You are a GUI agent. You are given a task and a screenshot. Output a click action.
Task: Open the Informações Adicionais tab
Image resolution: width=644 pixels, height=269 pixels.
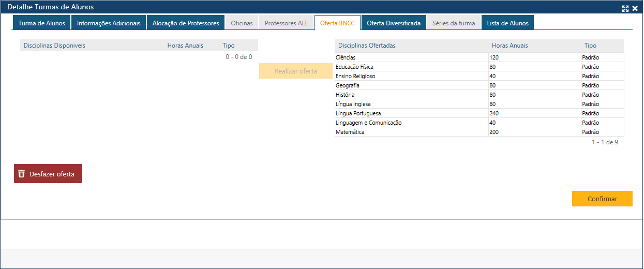click(x=109, y=23)
